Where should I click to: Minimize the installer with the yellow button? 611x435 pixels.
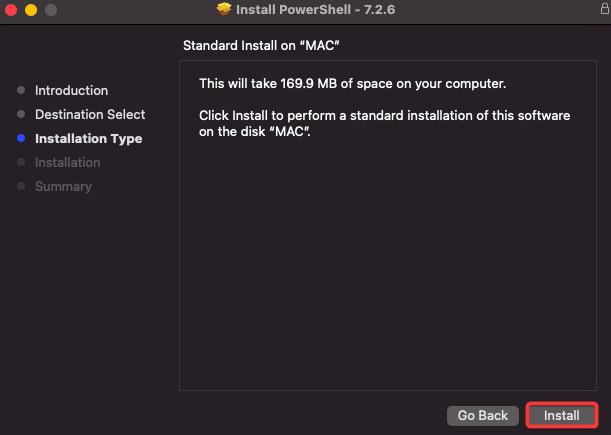pyautogui.click(x=31, y=10)
